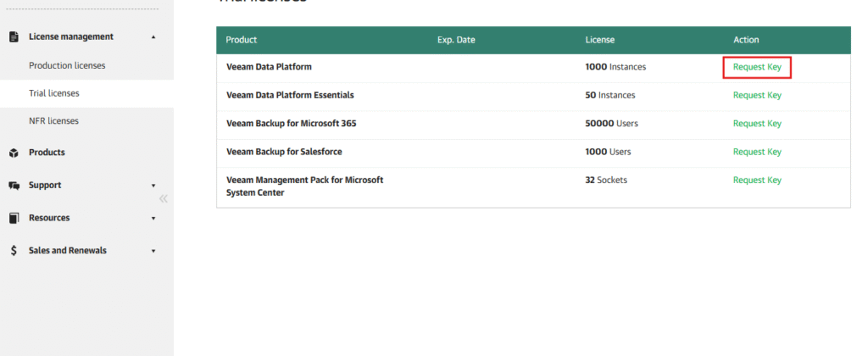Request Key for Veeam Data Platform

tap(757, 67)
